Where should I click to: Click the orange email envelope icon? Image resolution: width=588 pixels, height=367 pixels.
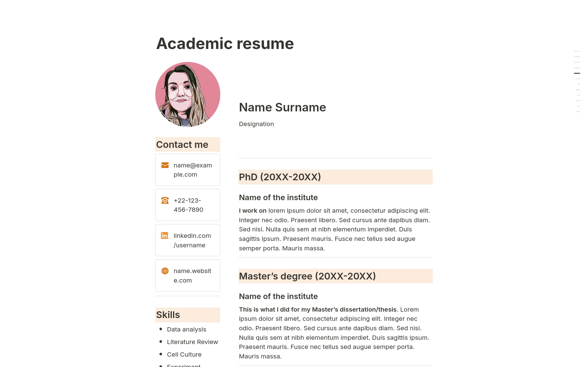coord(165,165)
